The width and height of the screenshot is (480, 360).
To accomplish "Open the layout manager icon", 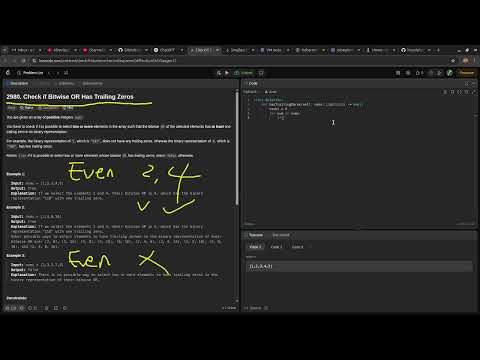I will click(x=398, y=73).
